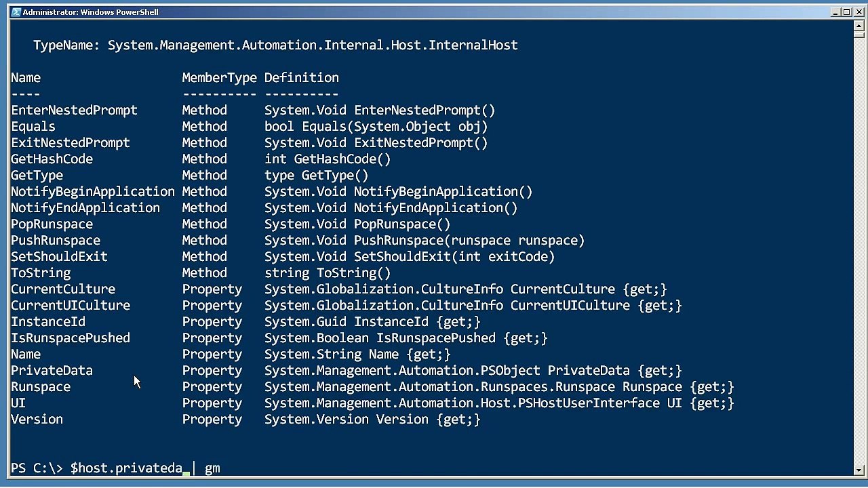Click the MemberType column header
This screenshot has height=488, width=868.
click(x=219, y=78)
